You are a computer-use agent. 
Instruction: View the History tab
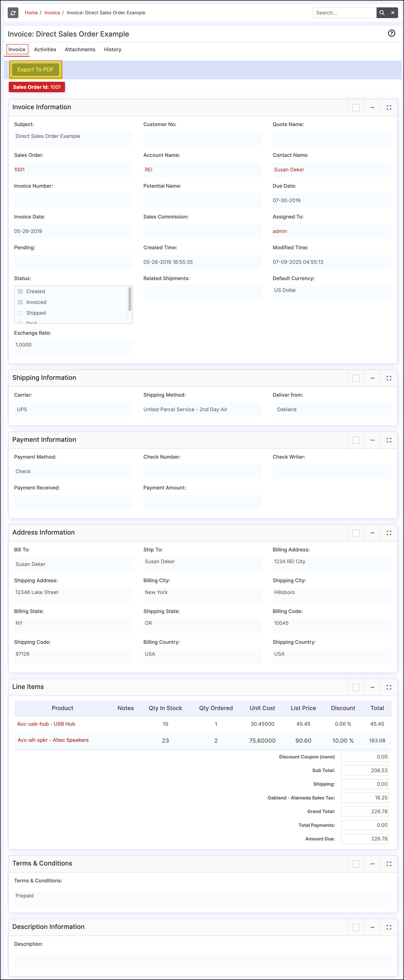113,49
